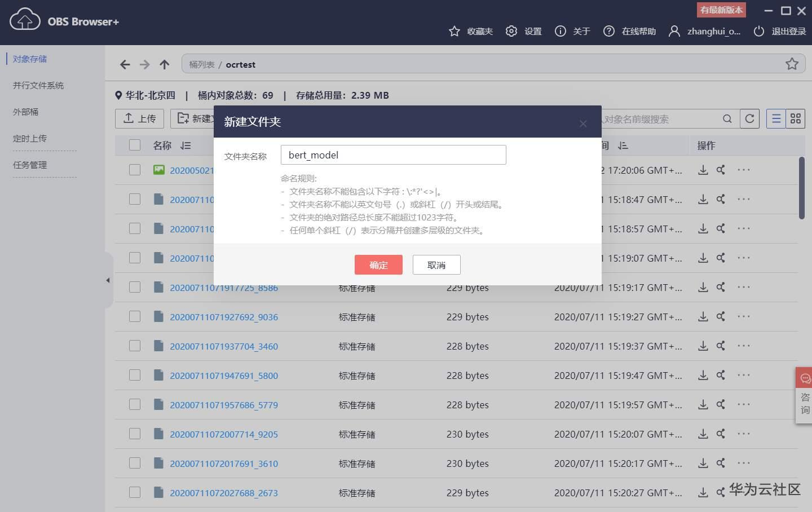The width and height of the screenshot is (812, 512).
Task: Close the 新建文件夹 dialog
Action: [x=583, y=123]
